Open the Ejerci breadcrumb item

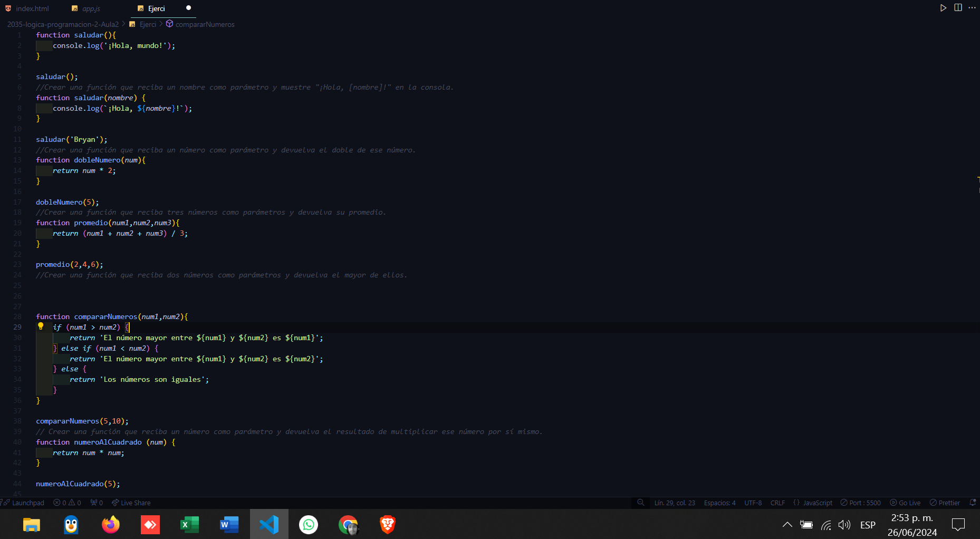[x=148, y=24]
